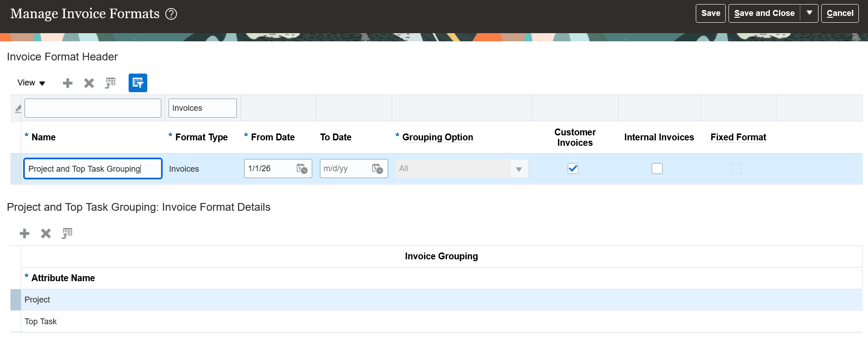Open the Grouping Option dropdown
The height and width of the screenshot is (342, 868).
[x=519, y=169]
